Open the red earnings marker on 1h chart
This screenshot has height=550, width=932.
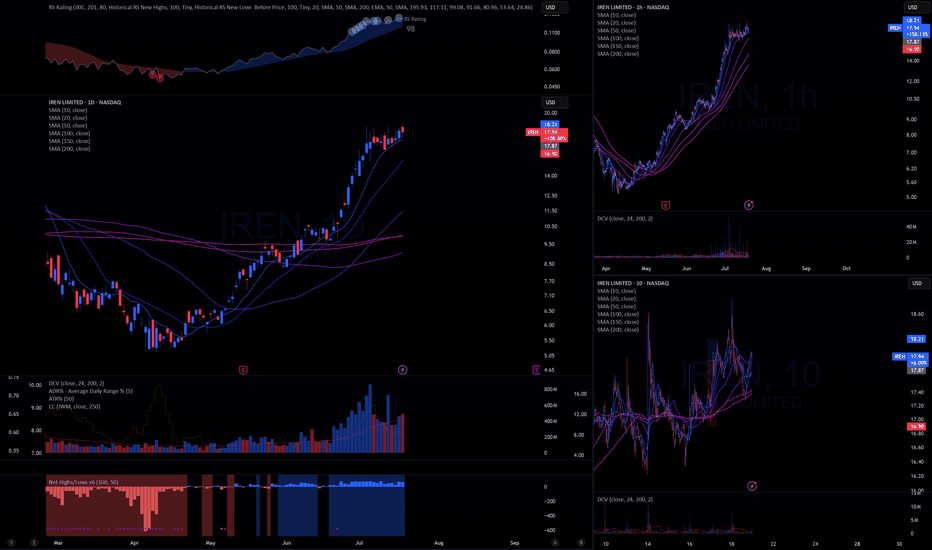click(666, 205)
